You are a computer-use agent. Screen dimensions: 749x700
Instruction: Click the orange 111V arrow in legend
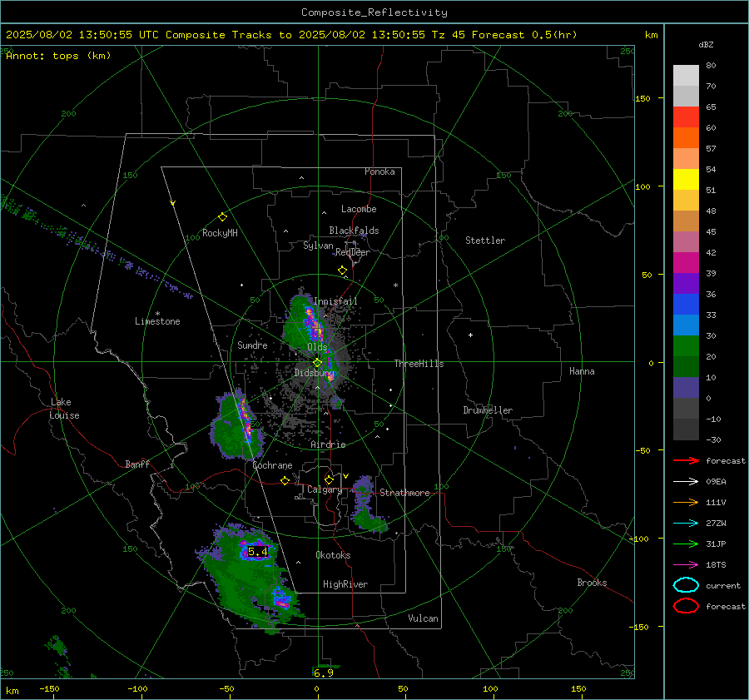click(x=686, y=502)
